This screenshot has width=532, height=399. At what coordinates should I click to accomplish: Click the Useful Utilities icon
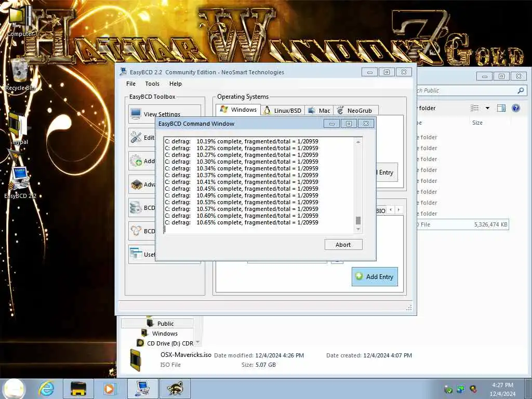point(136,254)
